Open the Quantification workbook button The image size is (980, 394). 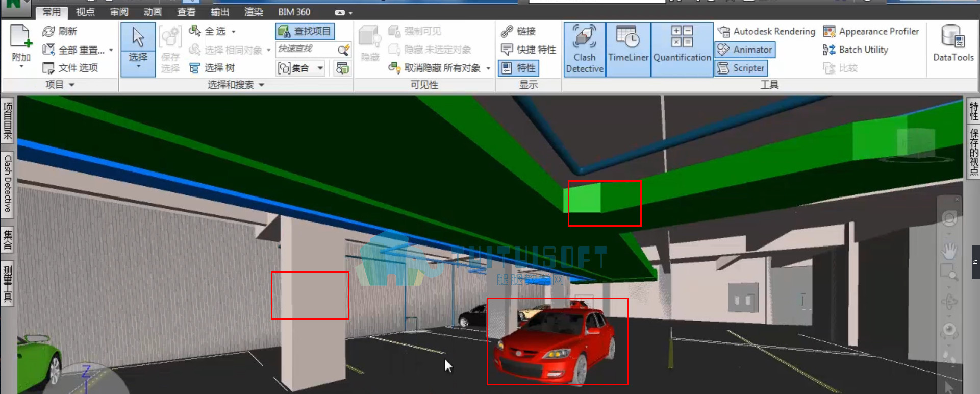point(682,50)
